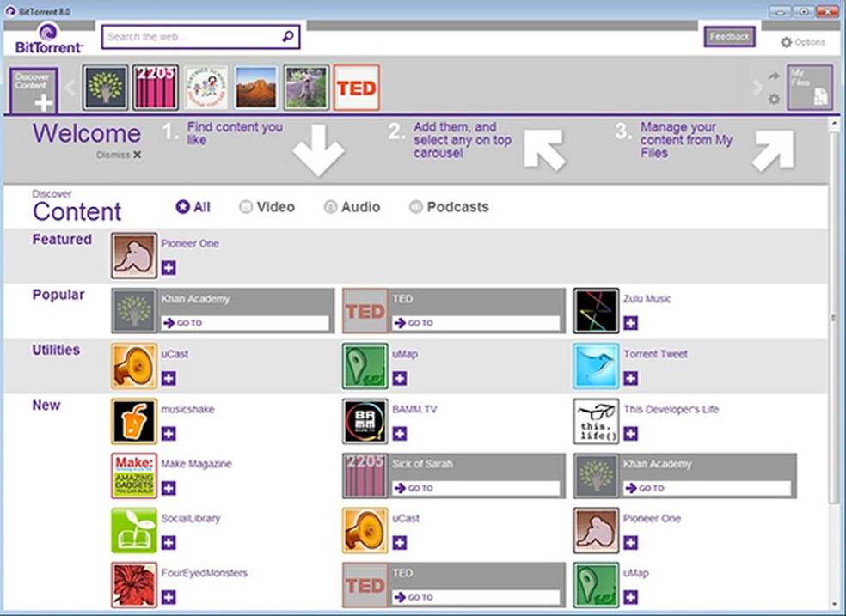
Task: Add uMap in New section with plus
Action: (631, 597)
